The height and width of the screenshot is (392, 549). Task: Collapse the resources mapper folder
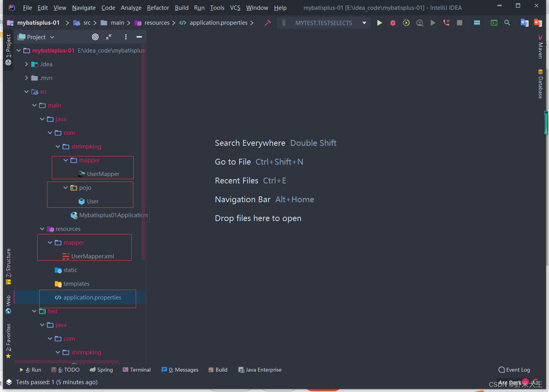pos(49,242)
